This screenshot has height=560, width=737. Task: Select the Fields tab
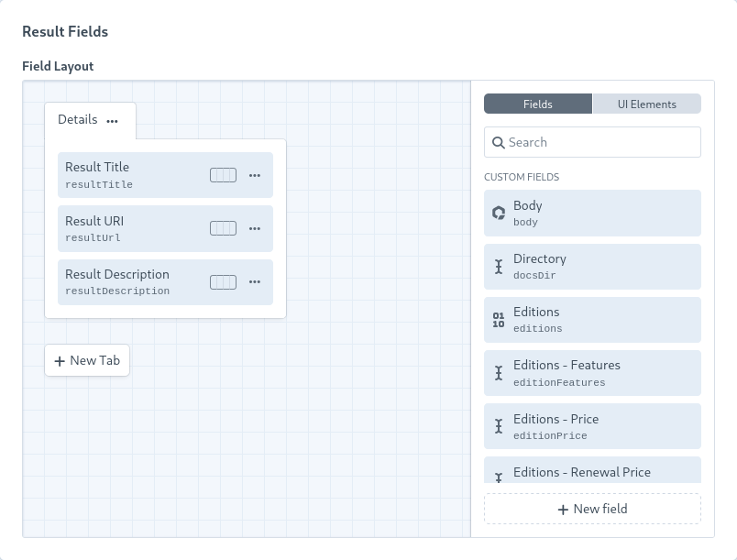(538, 104)
